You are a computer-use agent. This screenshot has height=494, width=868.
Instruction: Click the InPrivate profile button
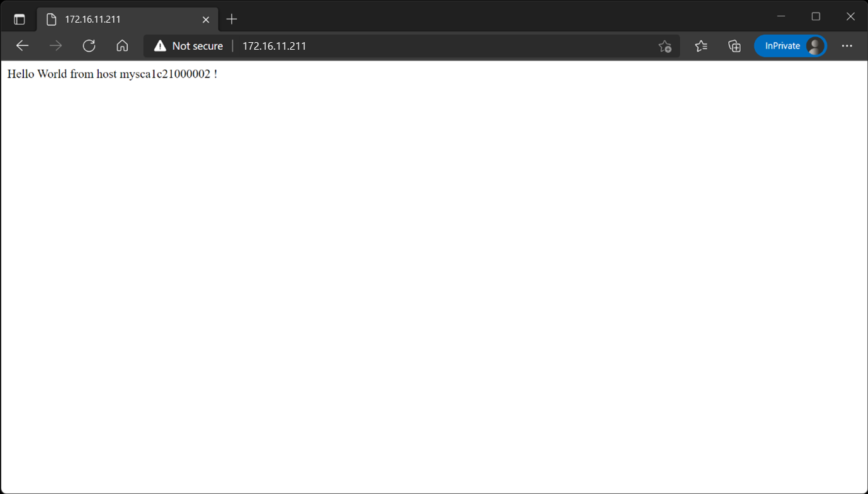click(x=791, y=46)
